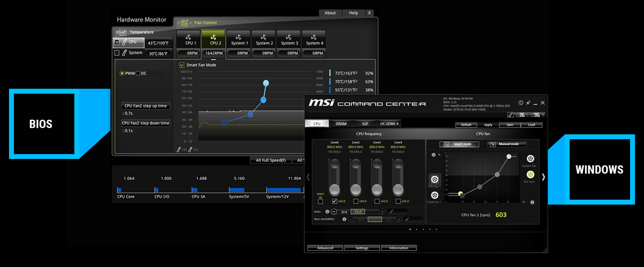Click the System fan icon in Command Center
The image size is (644, 267).
[530, 159]
